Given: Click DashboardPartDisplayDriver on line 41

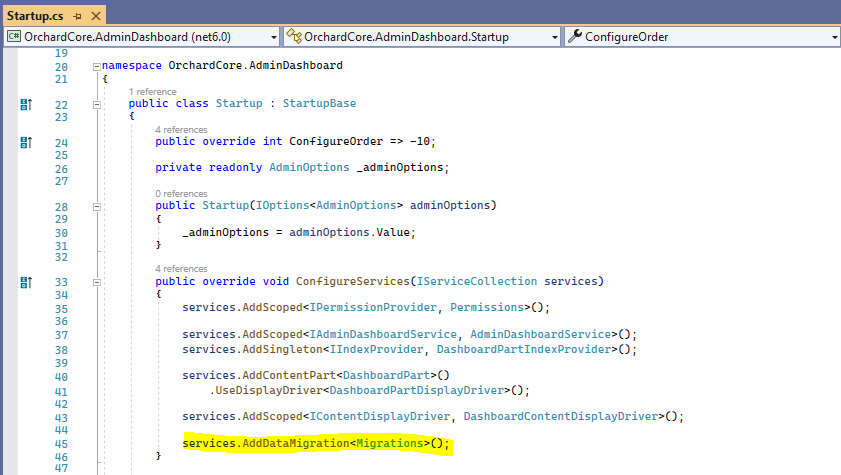Looking at the screenshot, I should [417, 390].
